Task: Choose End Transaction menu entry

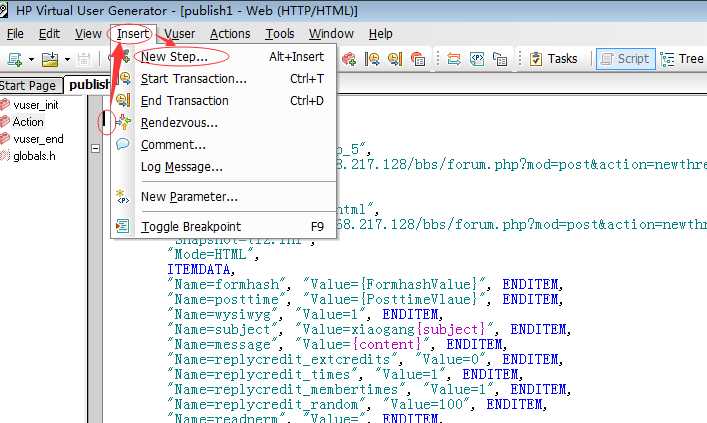Action: click(224, 101)
